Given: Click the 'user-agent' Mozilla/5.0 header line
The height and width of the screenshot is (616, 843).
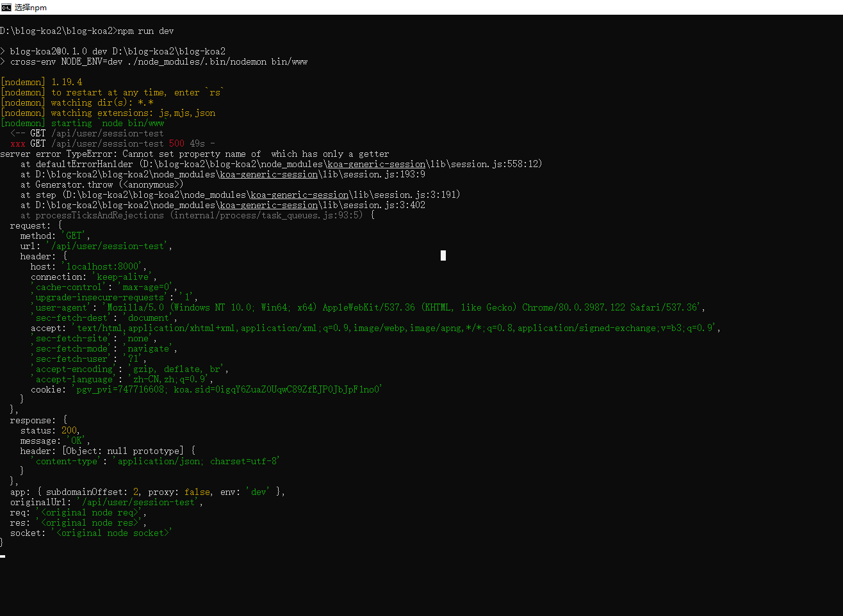Looking at the screenshot, I should (x=368, y=307).
